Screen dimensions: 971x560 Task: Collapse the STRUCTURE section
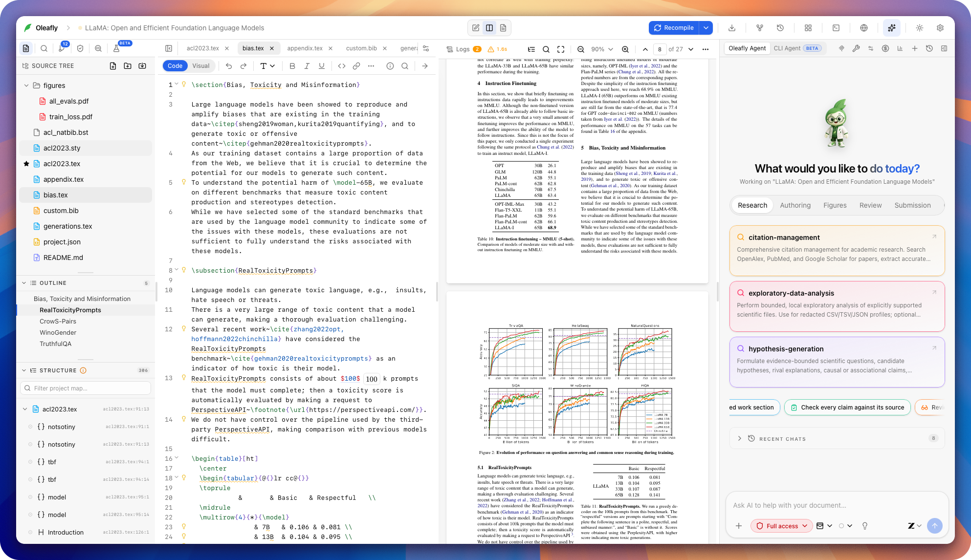tap(24, 370)
